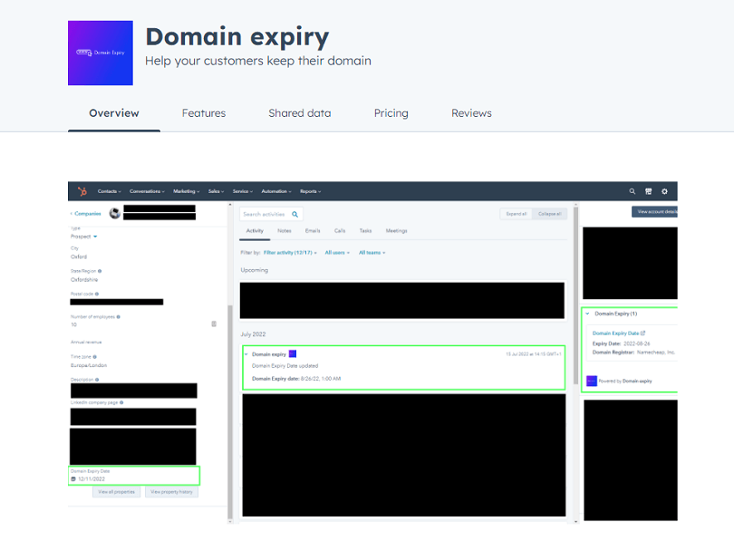Viewport: 734px width, 560px height.
Task: Click the calendar icon by 12/11/2022
Action: (73, 479)
